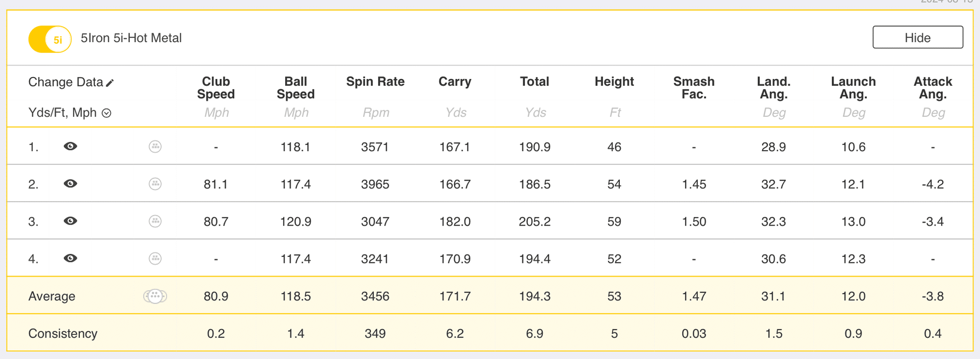
Task: Toggle the yellow 5i club switch
Action: click(50, 39)
